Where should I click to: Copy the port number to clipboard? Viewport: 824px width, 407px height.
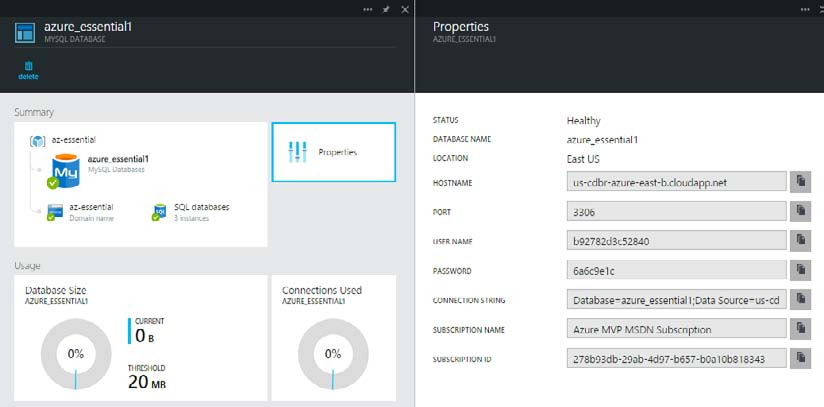(x=800, y=211)
